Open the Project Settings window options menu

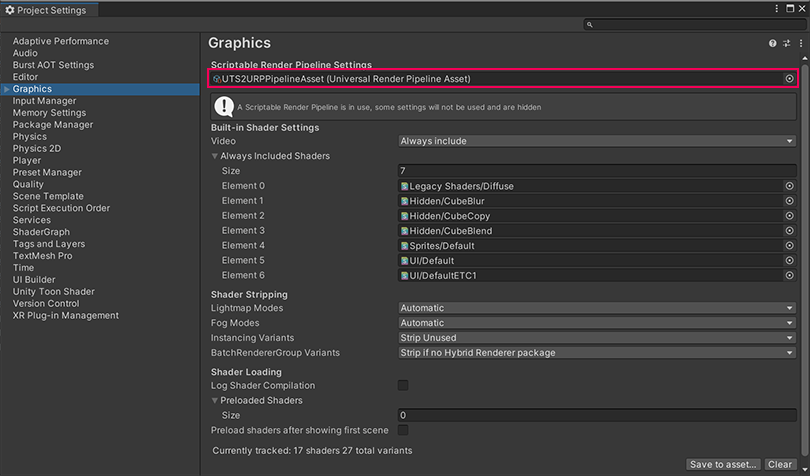tap(777, 9)
